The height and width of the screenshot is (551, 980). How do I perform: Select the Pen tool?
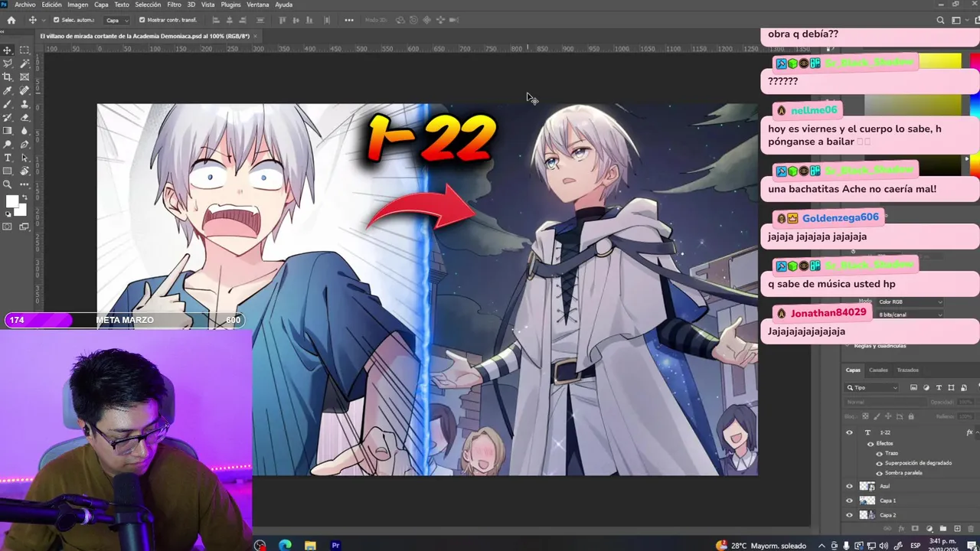pos(24,144)
